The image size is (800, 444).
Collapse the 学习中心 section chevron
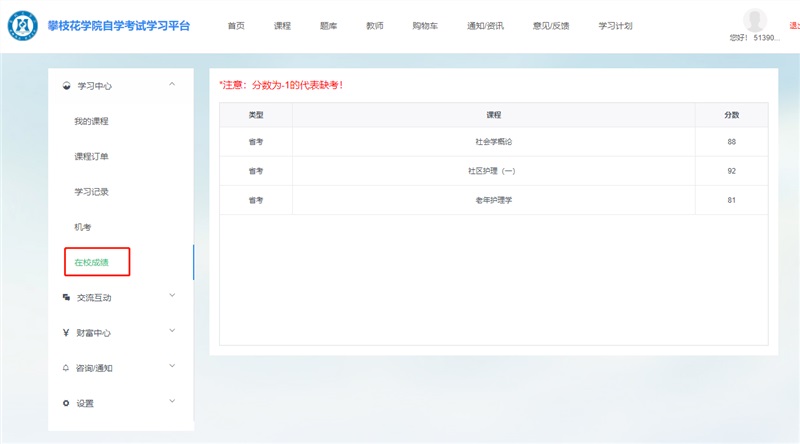click(172, 84)
